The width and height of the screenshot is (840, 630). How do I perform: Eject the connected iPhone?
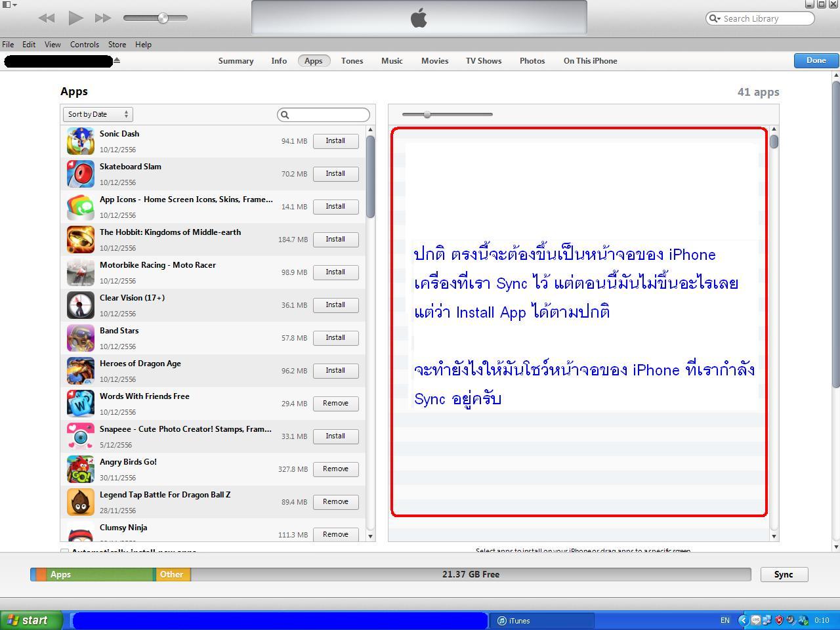pos(117,61)
